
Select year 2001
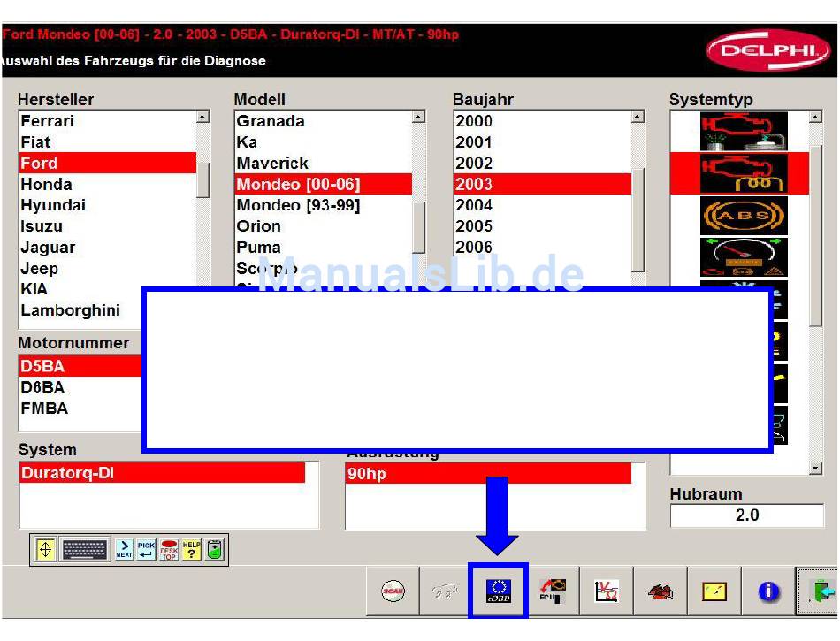click(x=543, y=142)
